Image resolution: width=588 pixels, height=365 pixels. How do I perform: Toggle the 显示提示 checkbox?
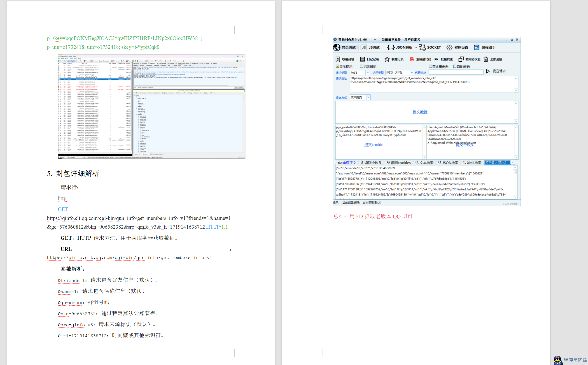pos(337,66)
